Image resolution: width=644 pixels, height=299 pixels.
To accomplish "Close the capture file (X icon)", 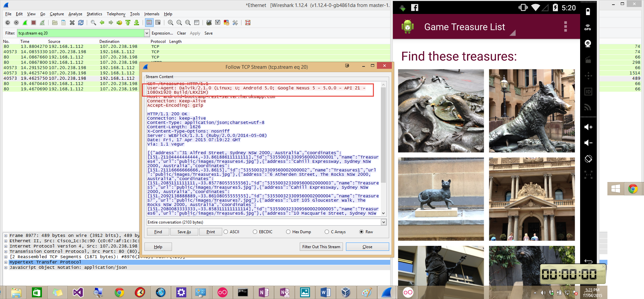I will click(72, 23).
